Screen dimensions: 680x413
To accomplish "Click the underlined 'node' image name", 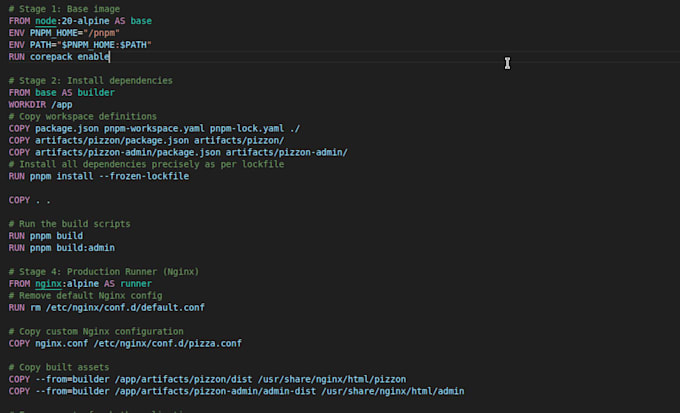I will click(x=46, y=21).
